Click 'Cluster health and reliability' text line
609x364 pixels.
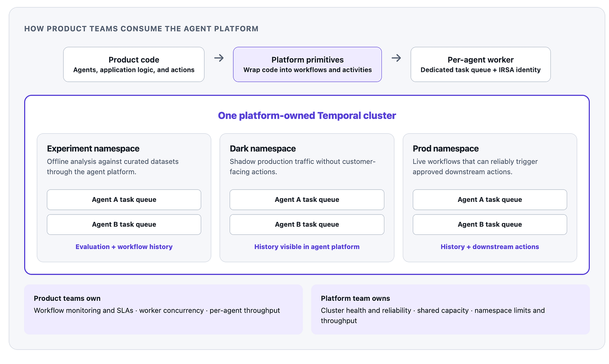pyautogui.click(x=433, y=316)
